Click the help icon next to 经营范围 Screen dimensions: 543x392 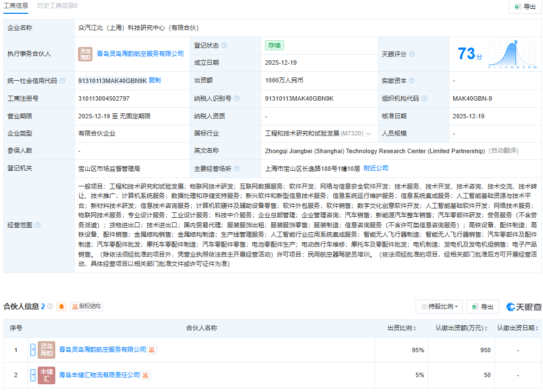pyautogui.click(x=38, y=225)
